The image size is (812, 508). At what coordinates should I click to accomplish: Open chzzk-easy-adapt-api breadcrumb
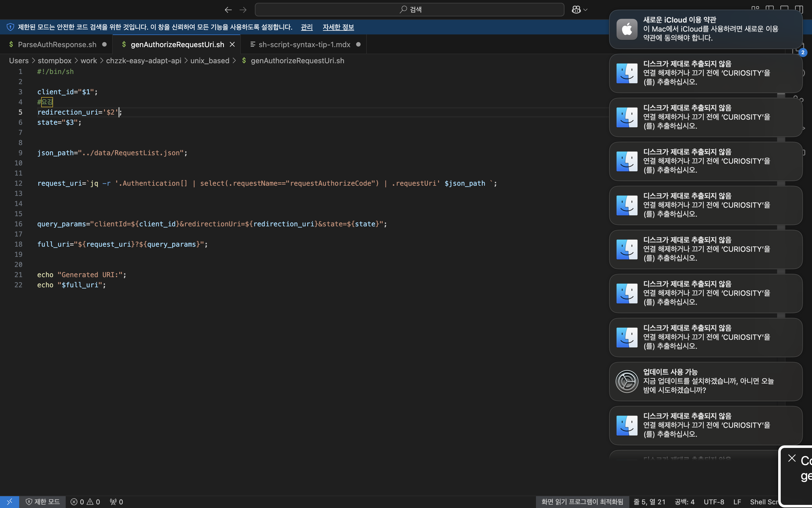144,60
